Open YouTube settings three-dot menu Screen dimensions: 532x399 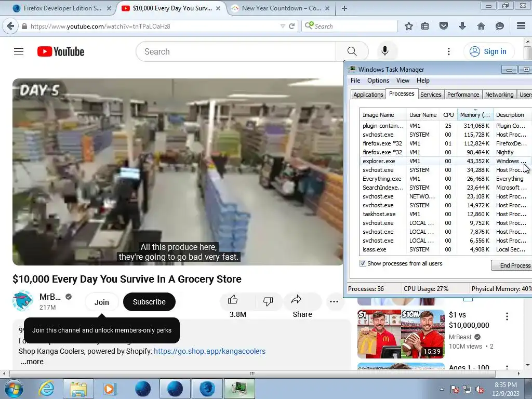coord(449,51)
